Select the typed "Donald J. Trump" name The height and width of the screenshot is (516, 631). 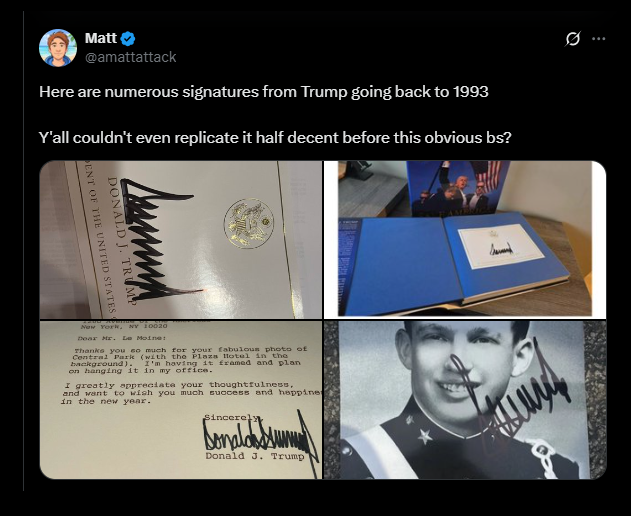click(255, 456)
